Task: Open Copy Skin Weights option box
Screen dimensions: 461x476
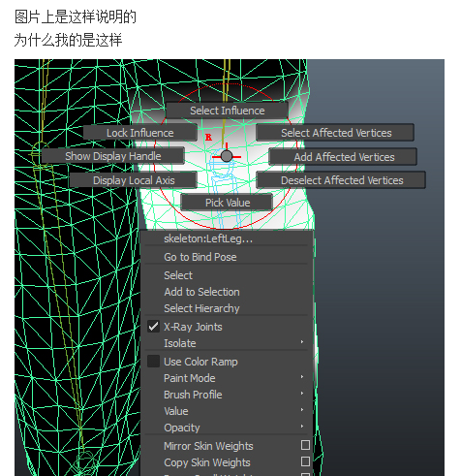Action: point(305,461)
